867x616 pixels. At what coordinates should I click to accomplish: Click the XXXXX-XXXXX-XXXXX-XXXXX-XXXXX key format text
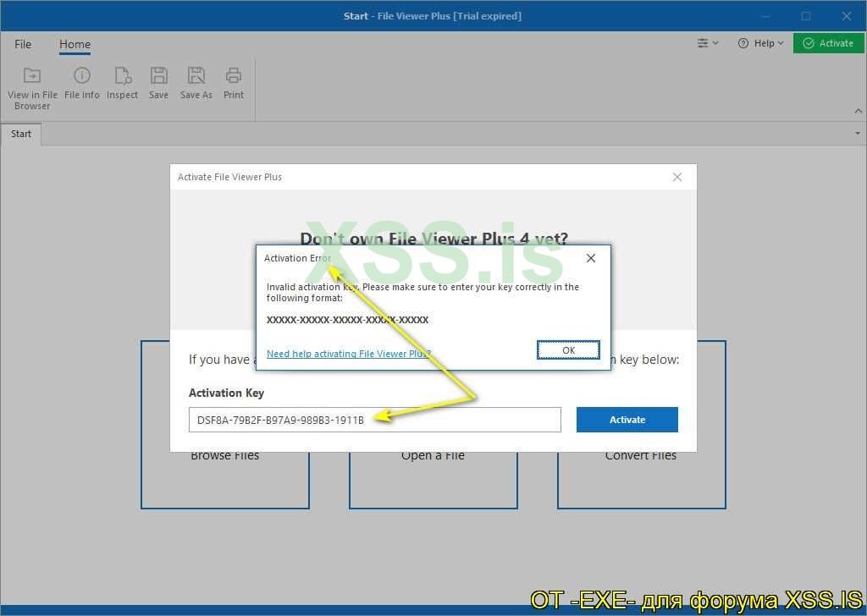[x=347, y=320]
